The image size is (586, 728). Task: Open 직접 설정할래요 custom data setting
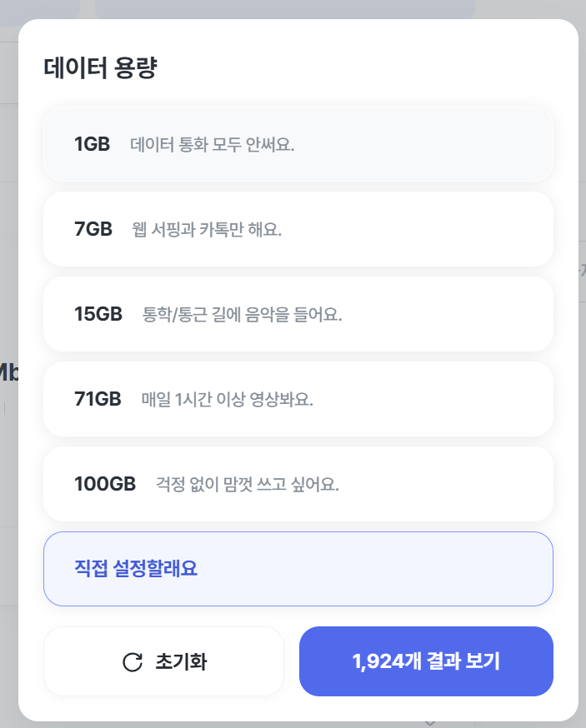(298, 568)
